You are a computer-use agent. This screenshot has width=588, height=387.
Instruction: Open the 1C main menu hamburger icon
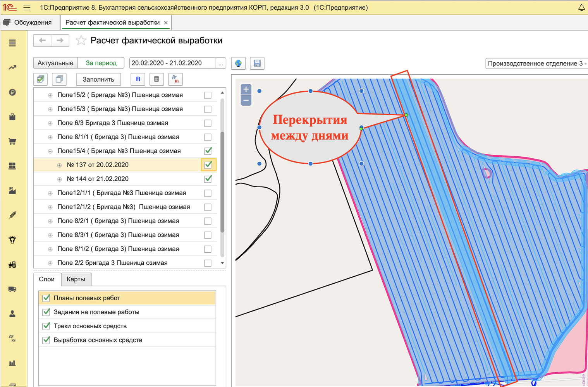[27, 7]
